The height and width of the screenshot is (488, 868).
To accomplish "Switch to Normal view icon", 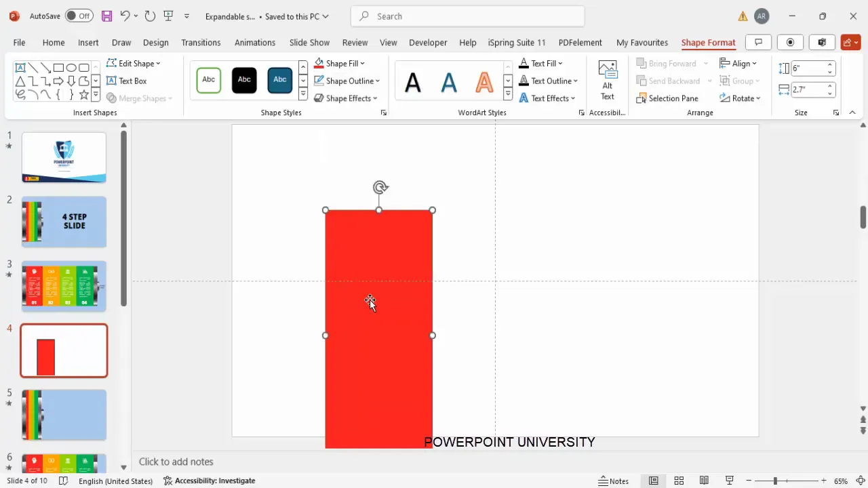I will [653, 481].
